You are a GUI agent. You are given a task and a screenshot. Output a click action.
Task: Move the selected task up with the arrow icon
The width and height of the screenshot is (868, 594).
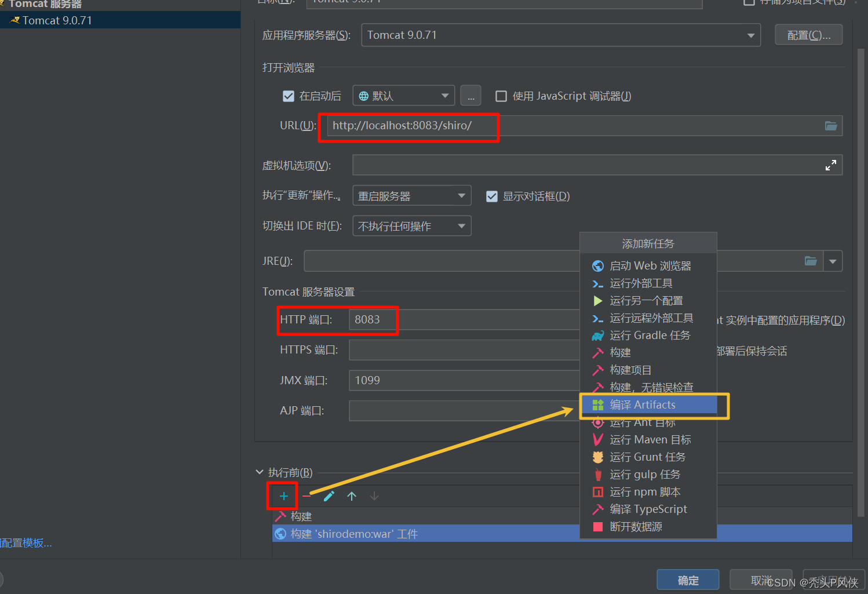[352, 496]
